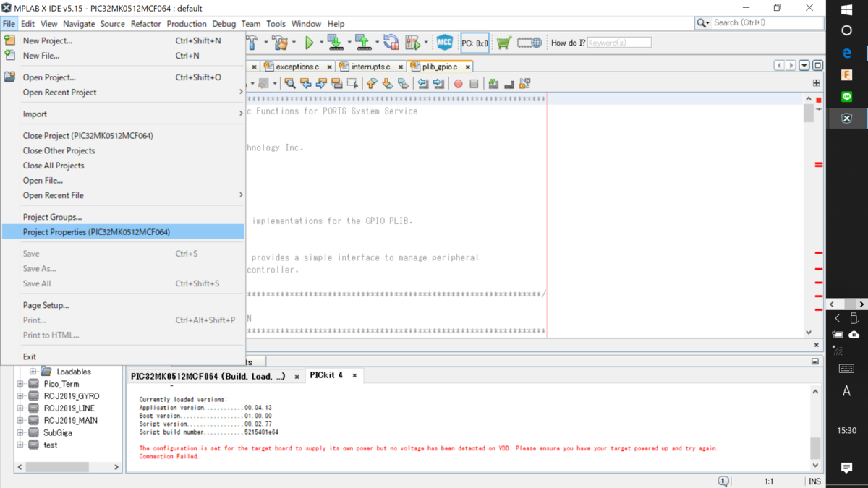
Task: Choose Project Groups... menu entry
Action: point(123,217)
